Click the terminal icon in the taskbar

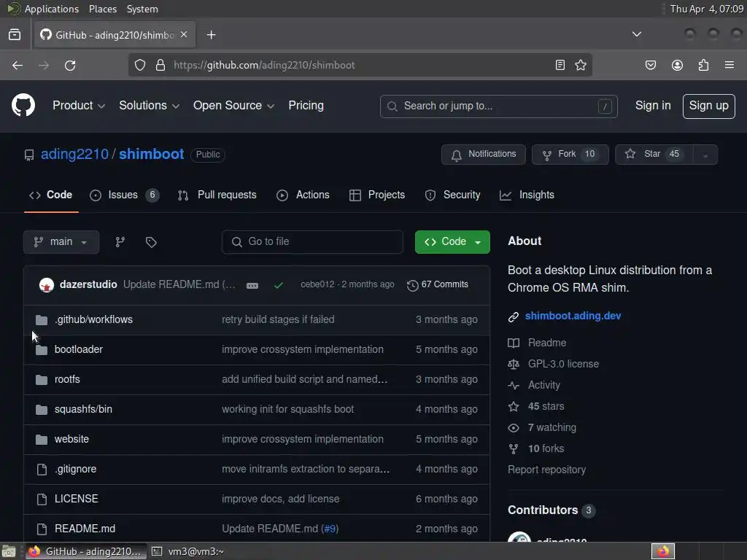[x=157, y=551]
